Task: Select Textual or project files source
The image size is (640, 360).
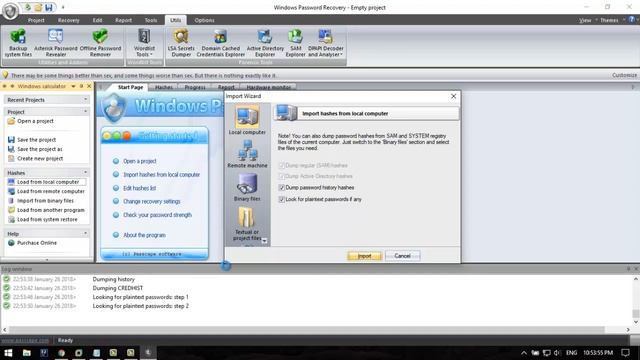Action: [x=247, y=223]
